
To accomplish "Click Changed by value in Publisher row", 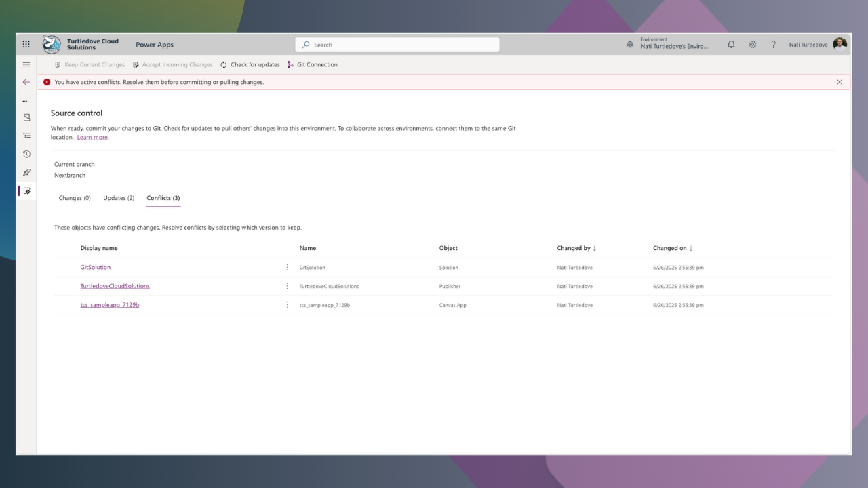I will tap(575, 287).
